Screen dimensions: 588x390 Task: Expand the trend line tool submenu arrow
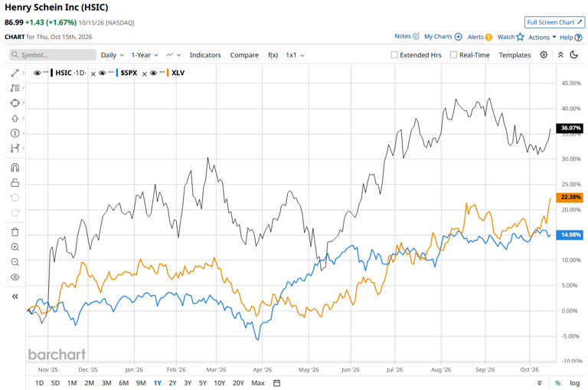click(23, 73)
